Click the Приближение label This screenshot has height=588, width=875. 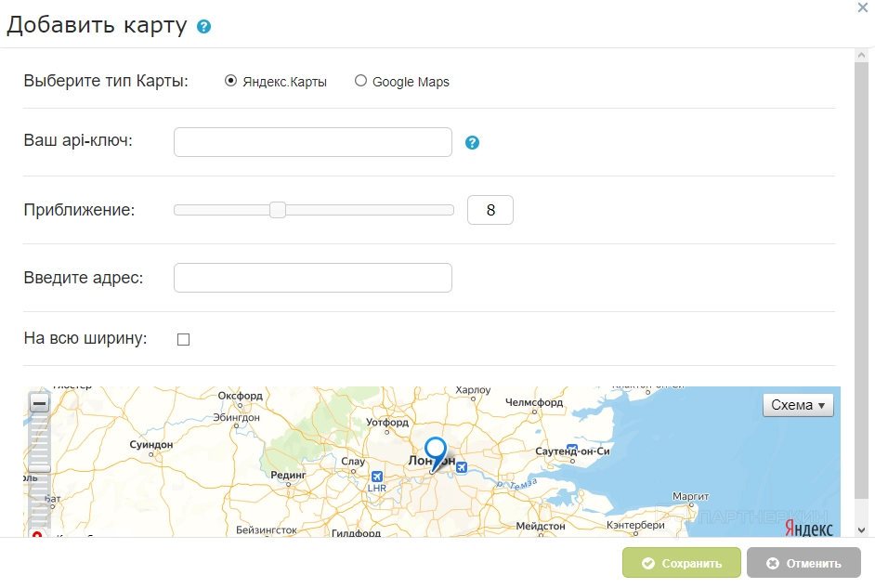coord(79,210)
